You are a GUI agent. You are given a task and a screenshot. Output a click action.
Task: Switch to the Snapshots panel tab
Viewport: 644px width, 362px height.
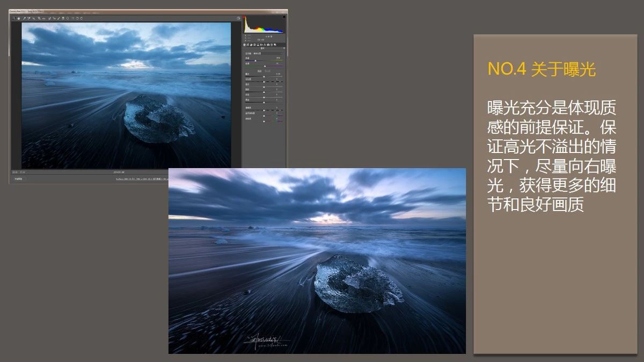(275, 45)
